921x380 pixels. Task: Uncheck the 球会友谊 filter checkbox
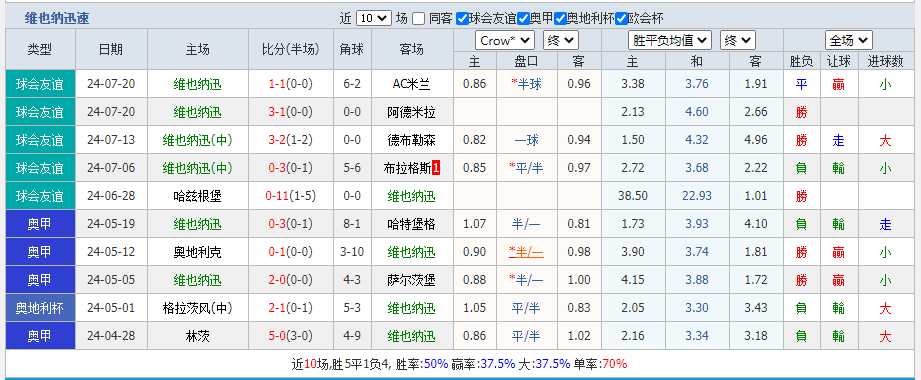(x=462, y=18)
